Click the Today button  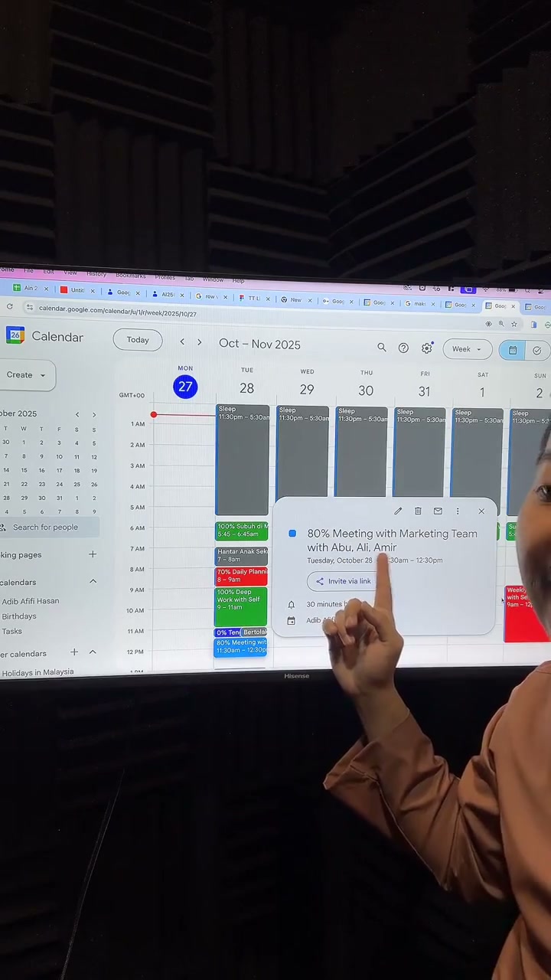pos(138,340)
